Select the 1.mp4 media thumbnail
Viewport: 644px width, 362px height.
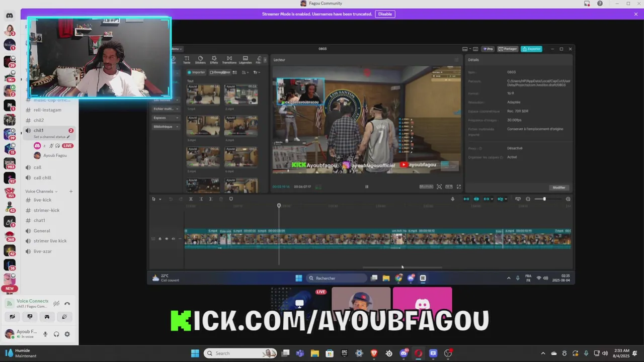(203, 94)
